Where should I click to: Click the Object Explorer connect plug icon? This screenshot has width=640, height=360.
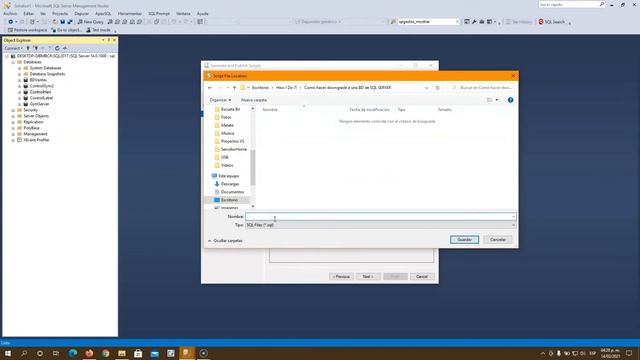point(28,48)
